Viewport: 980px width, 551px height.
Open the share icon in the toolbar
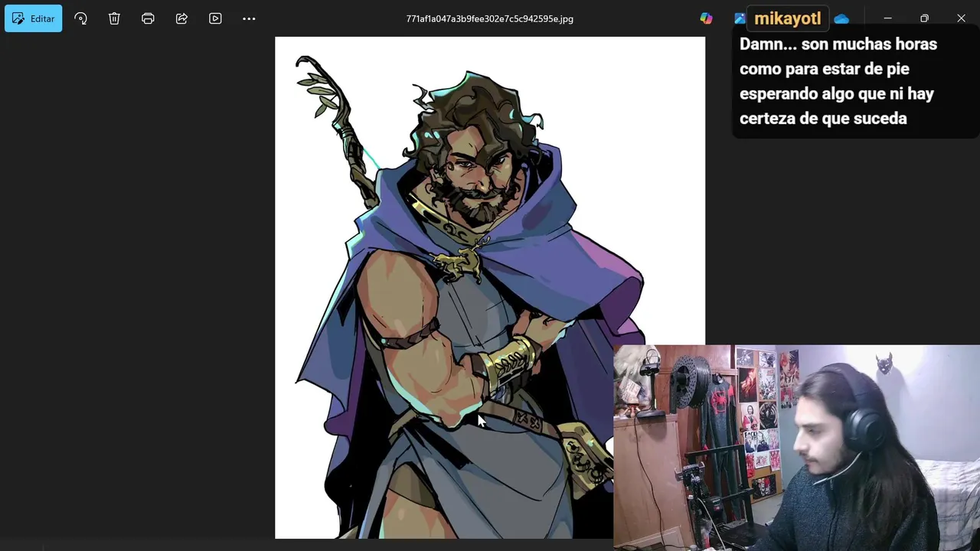tap(181, 18)
